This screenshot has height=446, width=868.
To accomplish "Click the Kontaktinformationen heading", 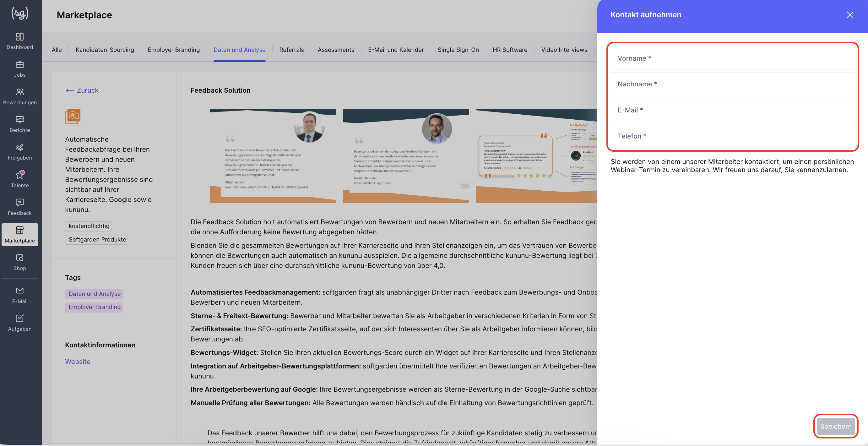I will pos(100,345).
